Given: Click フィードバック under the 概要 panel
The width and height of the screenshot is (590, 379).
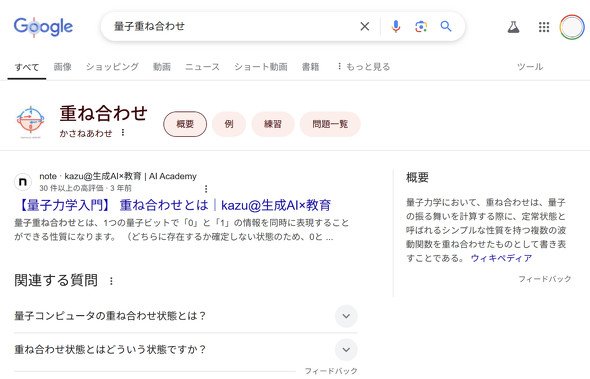Looking at the screenshot, I should tap(544, 279).
